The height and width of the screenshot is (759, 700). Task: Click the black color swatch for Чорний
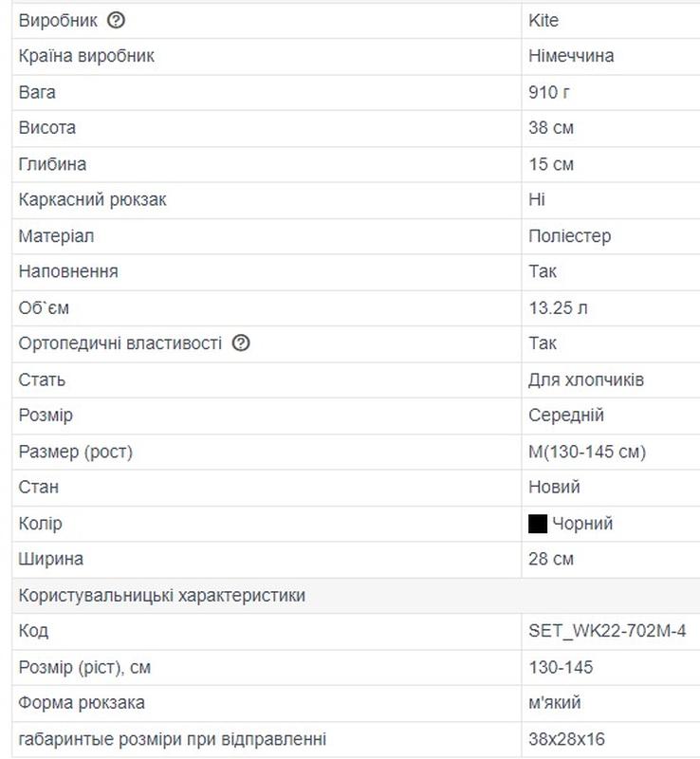pos(538,524)
